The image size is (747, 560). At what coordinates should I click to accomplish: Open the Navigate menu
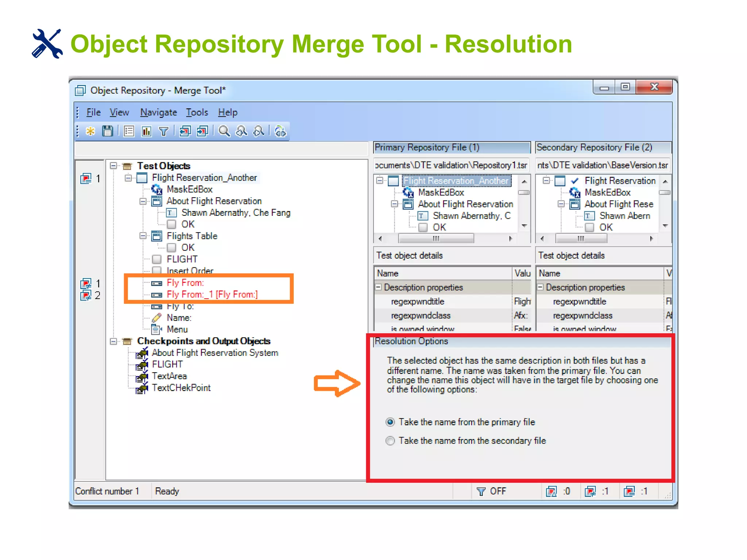[159, 112]
